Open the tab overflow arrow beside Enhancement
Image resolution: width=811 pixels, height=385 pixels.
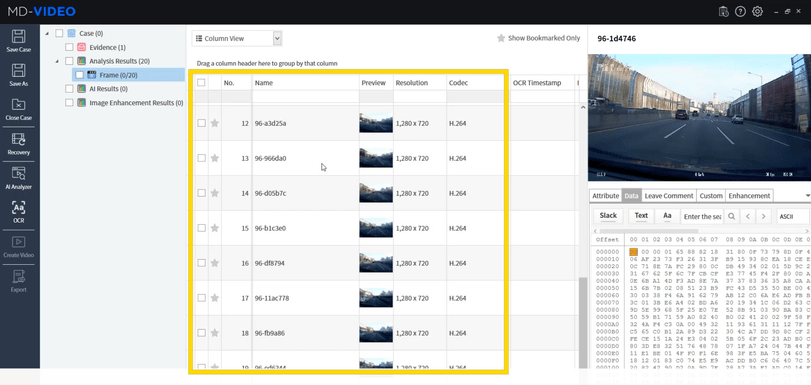click(x=807, y=196)
